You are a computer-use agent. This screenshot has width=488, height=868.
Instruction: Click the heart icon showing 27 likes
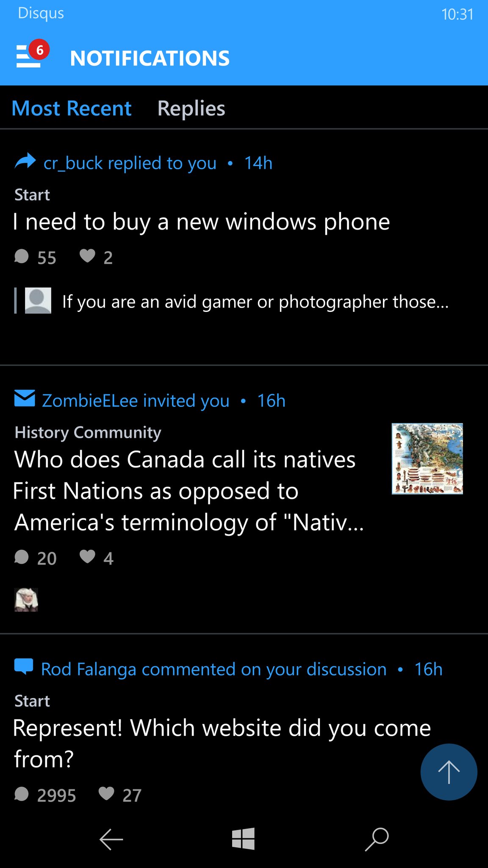106,793
